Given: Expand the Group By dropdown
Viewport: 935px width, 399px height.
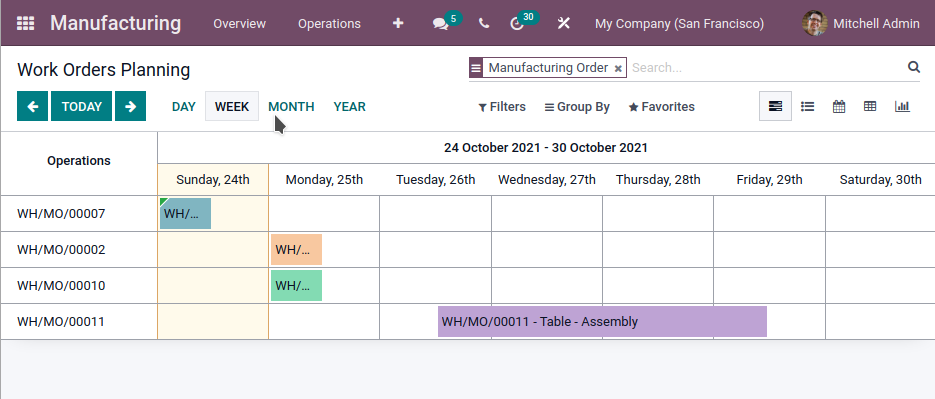Looking at the screenshot, I should [x=577, y=107].
